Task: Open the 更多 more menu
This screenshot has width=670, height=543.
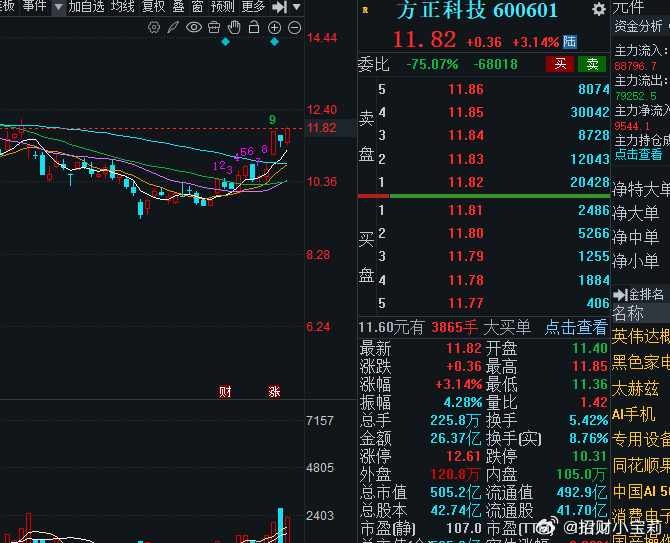Action: tap(253, 6)
